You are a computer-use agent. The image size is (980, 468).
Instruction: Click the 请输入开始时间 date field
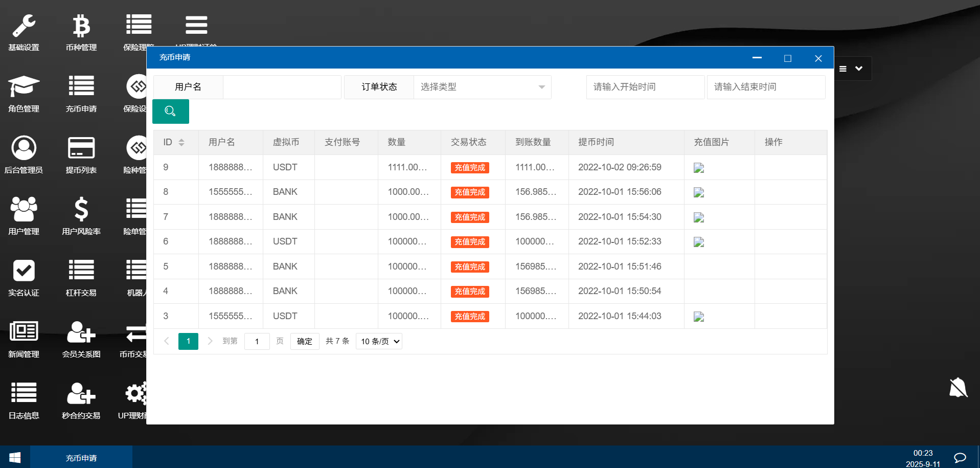[x=645, y=87]
